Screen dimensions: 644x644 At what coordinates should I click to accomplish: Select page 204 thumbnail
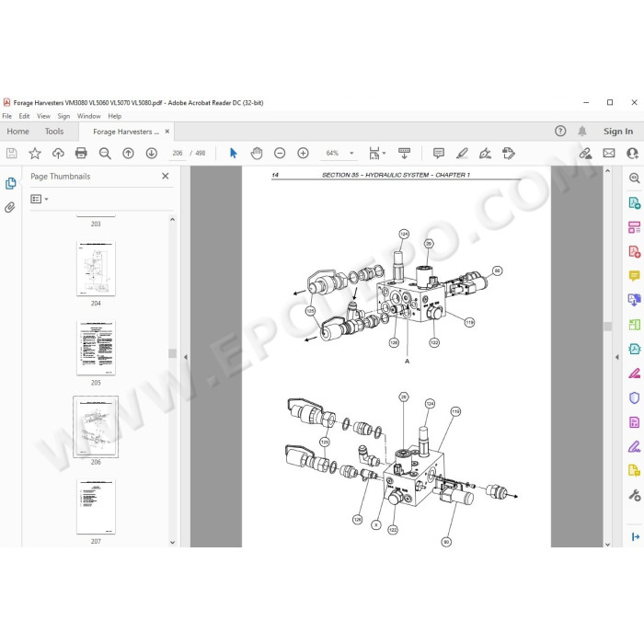pos(96,269)
